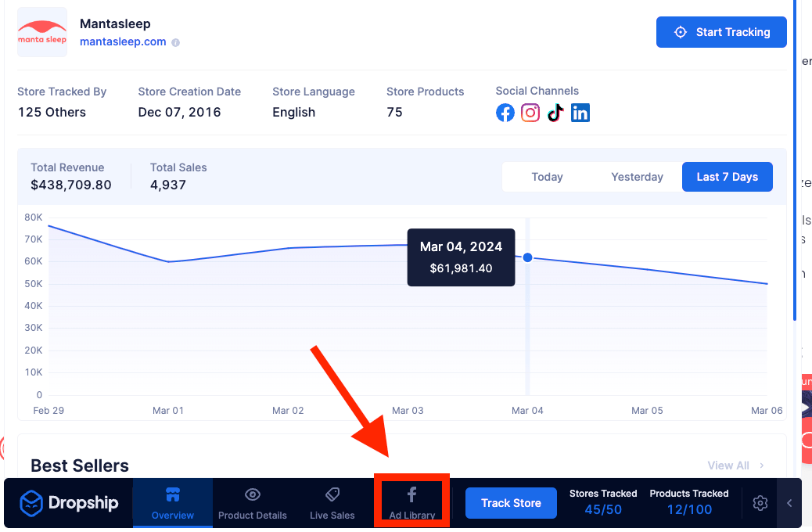The width and height of the screenshot is (812, 532).
Task: Click the Store Products count 75
Action: pyautogui.click(x=394, y=113)
